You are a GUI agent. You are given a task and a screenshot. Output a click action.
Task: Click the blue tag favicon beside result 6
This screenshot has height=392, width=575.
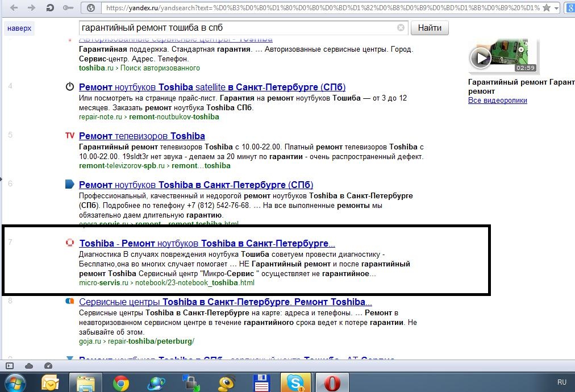point(70,184)
